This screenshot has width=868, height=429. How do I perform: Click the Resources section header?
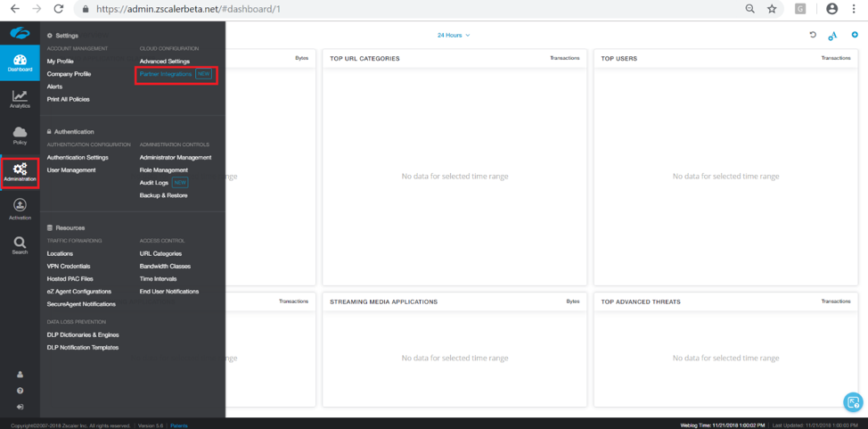tap(65, 227)
